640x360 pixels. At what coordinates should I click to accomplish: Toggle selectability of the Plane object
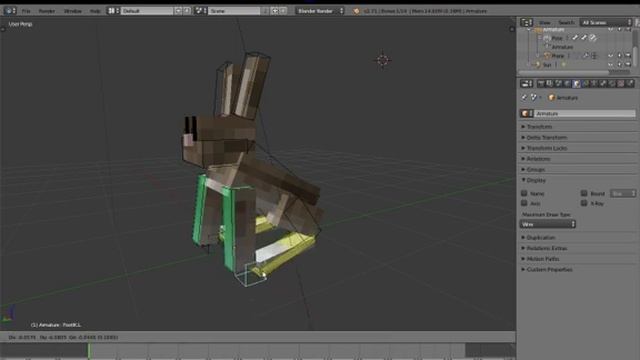(620, 56)
